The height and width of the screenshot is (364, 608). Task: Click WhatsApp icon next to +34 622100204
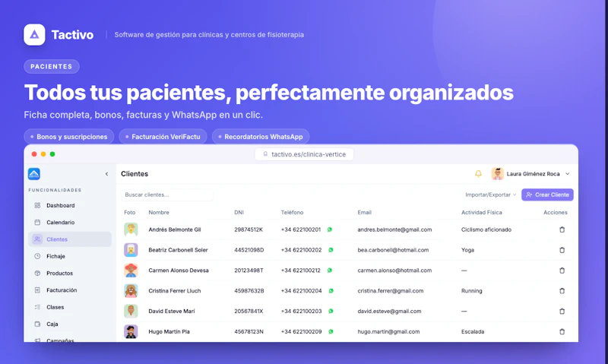331,291
